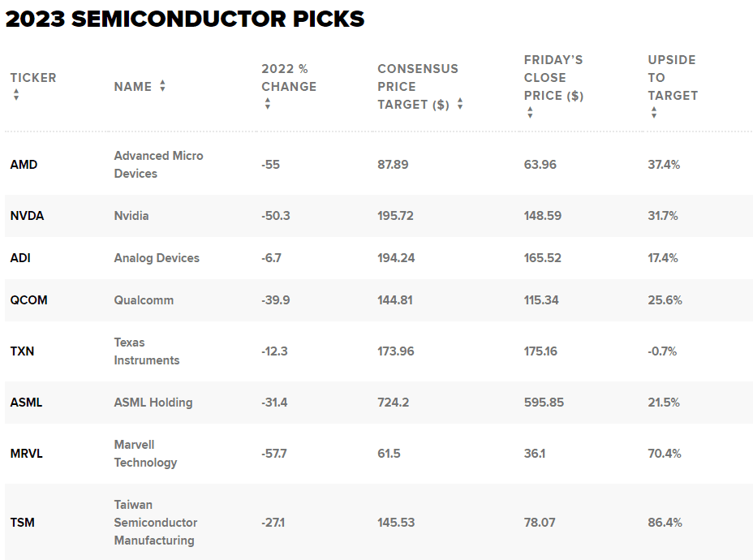753x560 pixels.
Task: Sort by Friday's Close Price arrows
Action: point(530,113)
